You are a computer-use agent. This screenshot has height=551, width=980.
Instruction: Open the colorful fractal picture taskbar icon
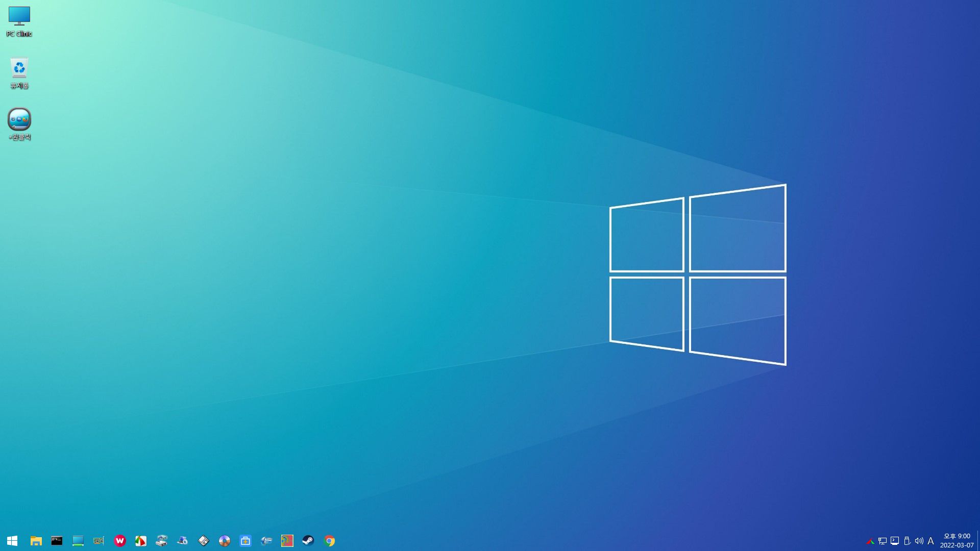287,541
